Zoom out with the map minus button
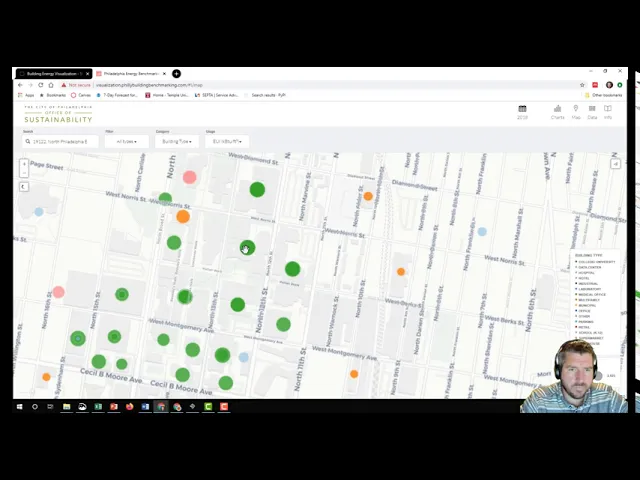Viewport: 640px width, 480px height. pyautogui.click(x=24, y=173)
